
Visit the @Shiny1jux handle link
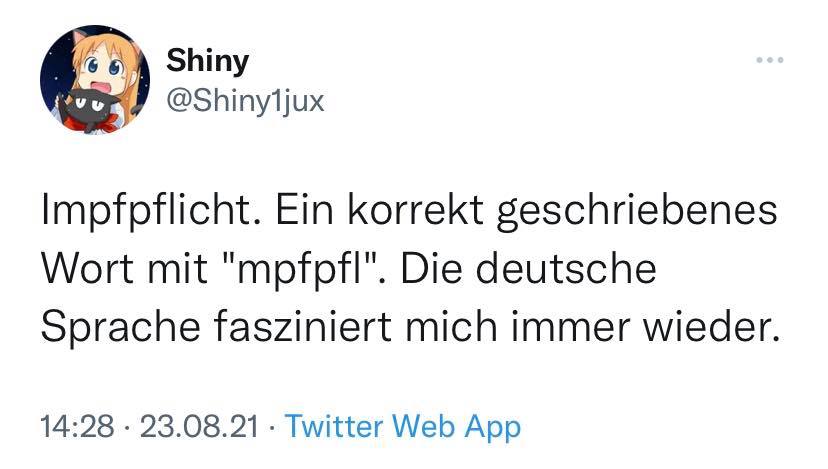pyautogui.click(x=245, y=101)
